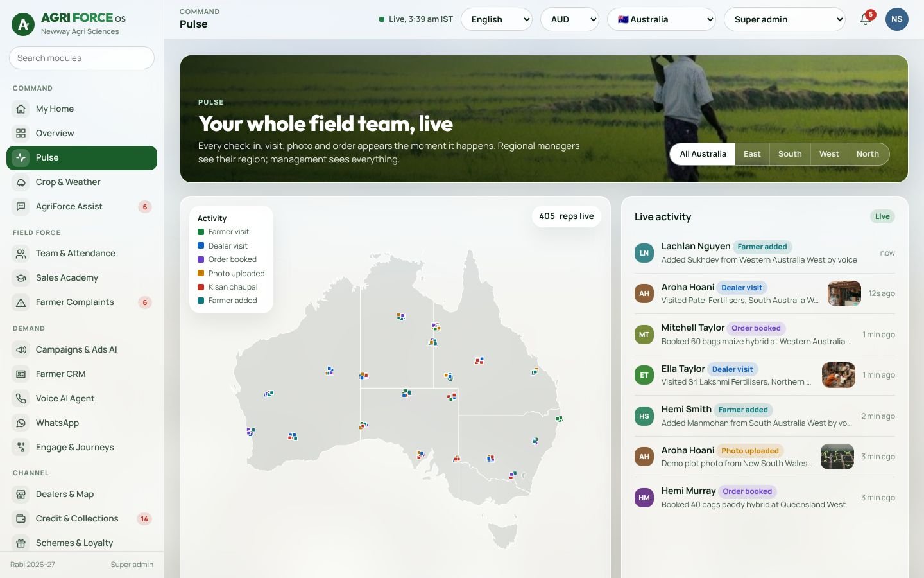
Task: Open the English language dropdown
Action: coord(497,19)
